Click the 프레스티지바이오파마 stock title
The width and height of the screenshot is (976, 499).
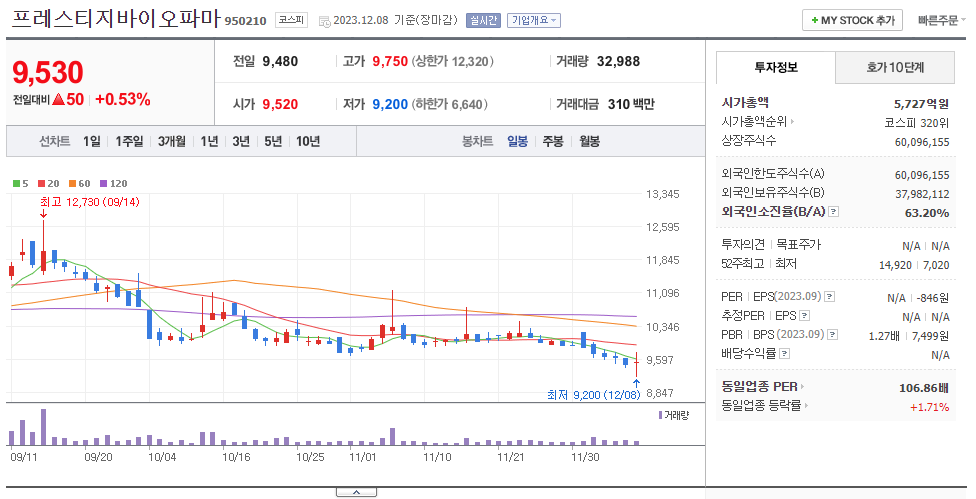tap(116, 18)
